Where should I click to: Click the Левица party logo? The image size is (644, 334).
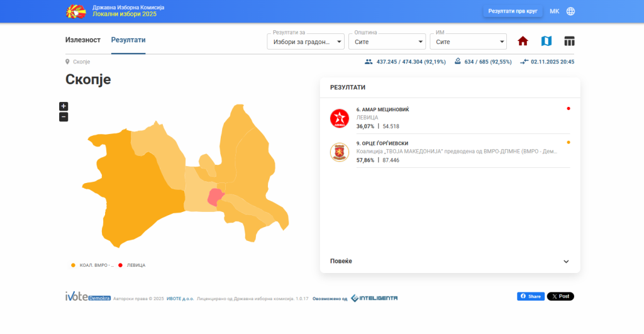coord(340,118)
